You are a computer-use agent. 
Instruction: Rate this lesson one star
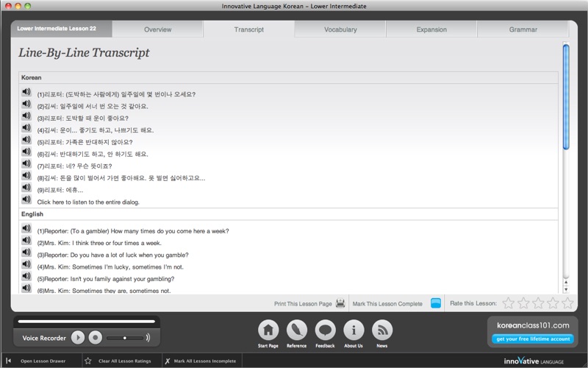pyautogui.click(x=508, y=303)
